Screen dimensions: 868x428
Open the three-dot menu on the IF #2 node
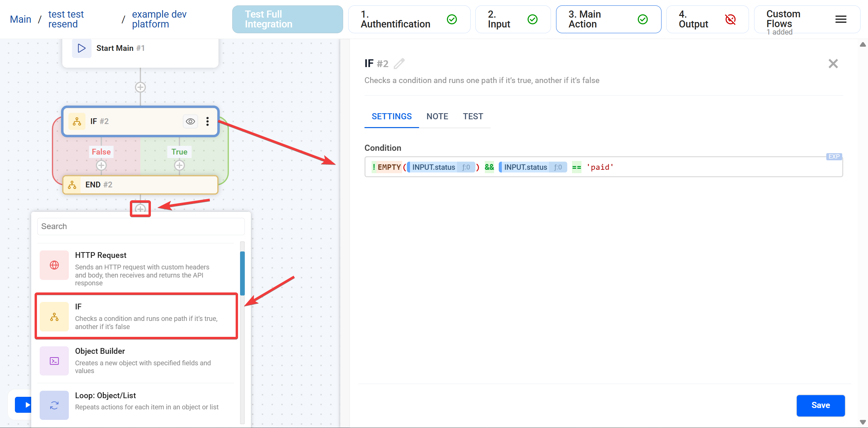tap(208, 121)
